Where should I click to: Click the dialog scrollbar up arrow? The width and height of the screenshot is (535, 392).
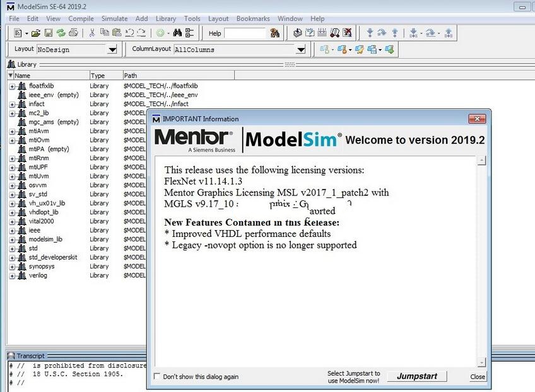(481, 160)
